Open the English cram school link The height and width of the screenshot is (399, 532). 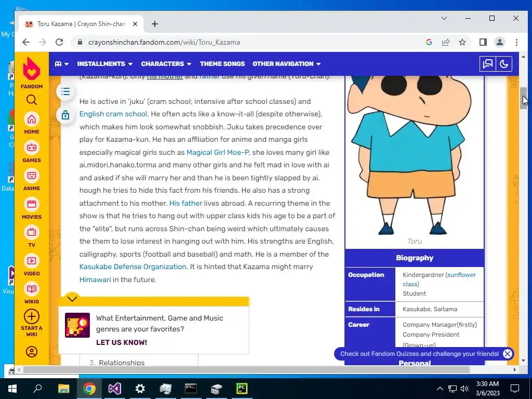(x=113, y=114)
